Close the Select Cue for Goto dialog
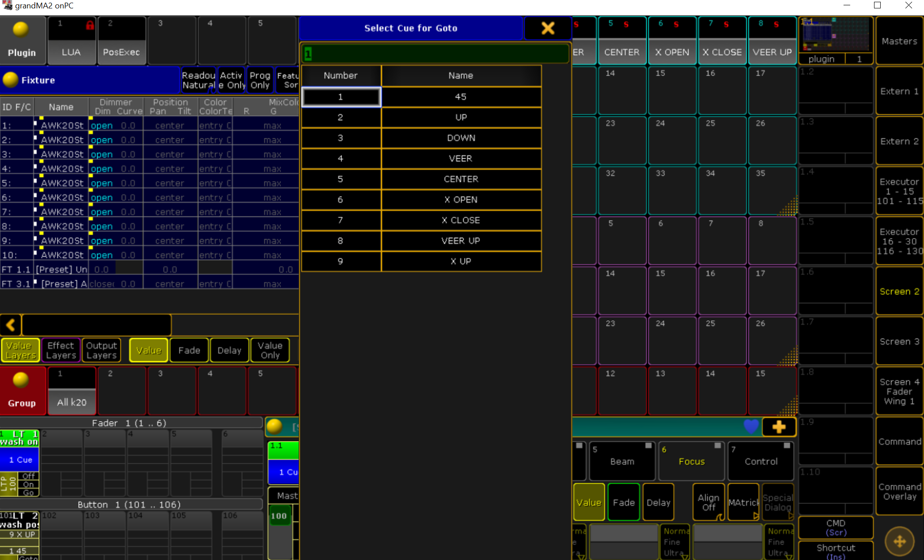924x560 pixels. click(x=547, y=28)
